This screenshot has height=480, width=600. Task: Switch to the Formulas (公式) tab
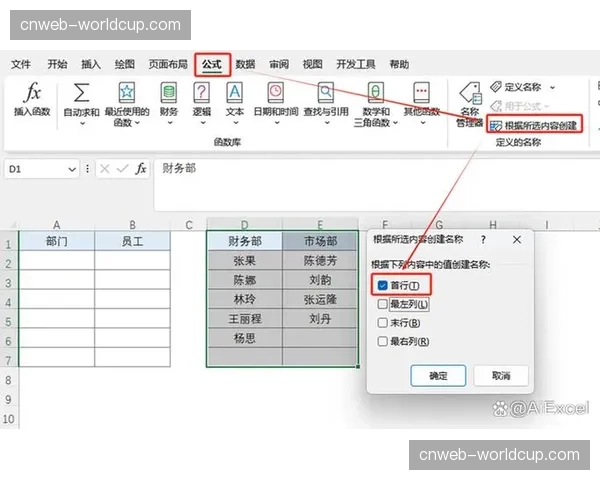click(x=212, y=64)
